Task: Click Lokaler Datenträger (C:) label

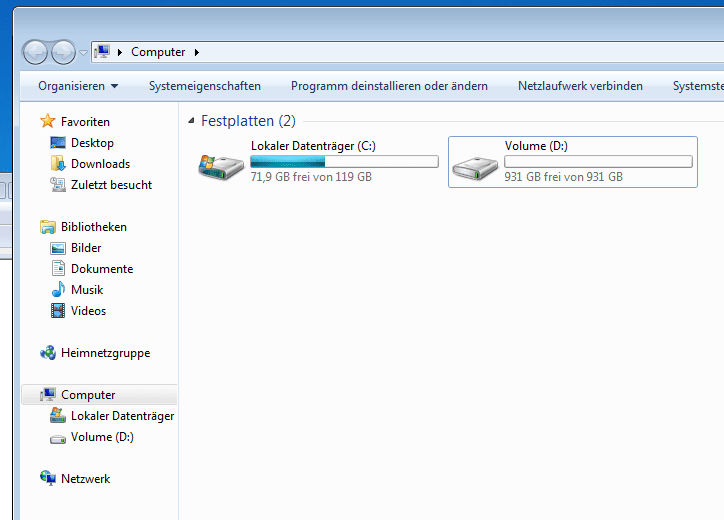Action: point(314,146)
